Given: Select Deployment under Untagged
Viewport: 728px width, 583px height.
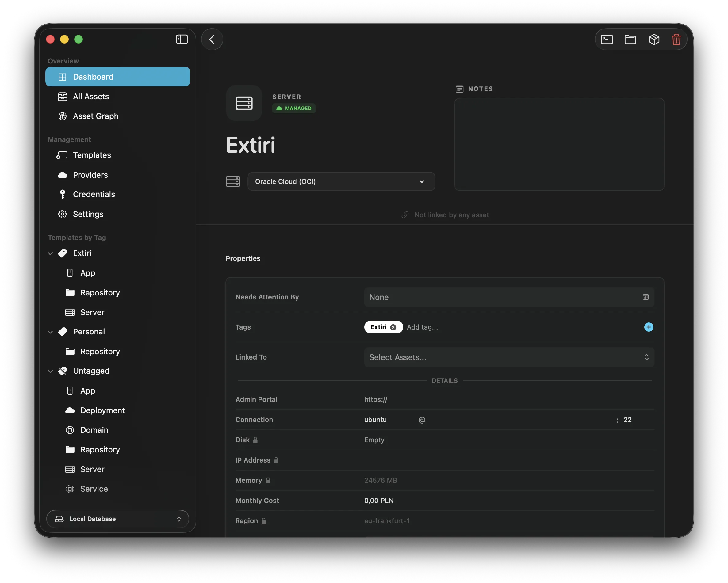Looking at the screenshot, I should coord(117,410).
